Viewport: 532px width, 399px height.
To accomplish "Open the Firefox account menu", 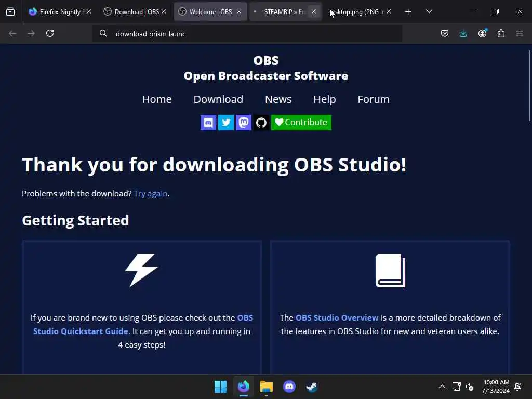I will point(482,33).
